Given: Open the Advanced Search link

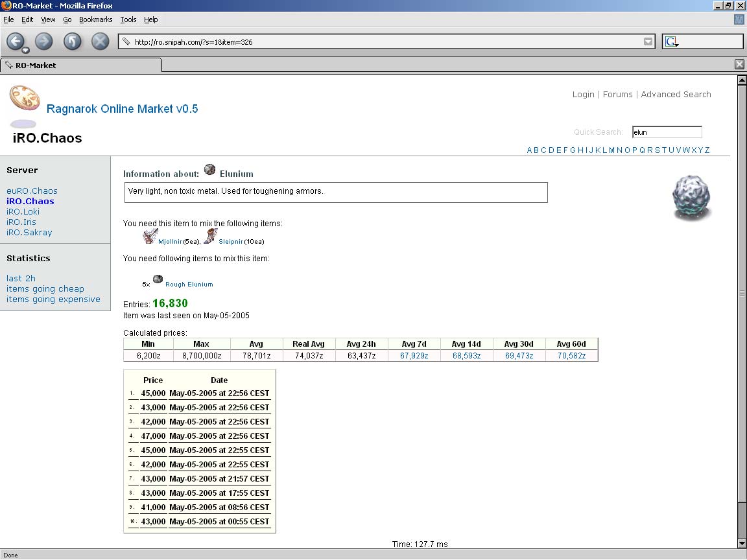Looking at the screenshot, I should (x=676, y=94).
